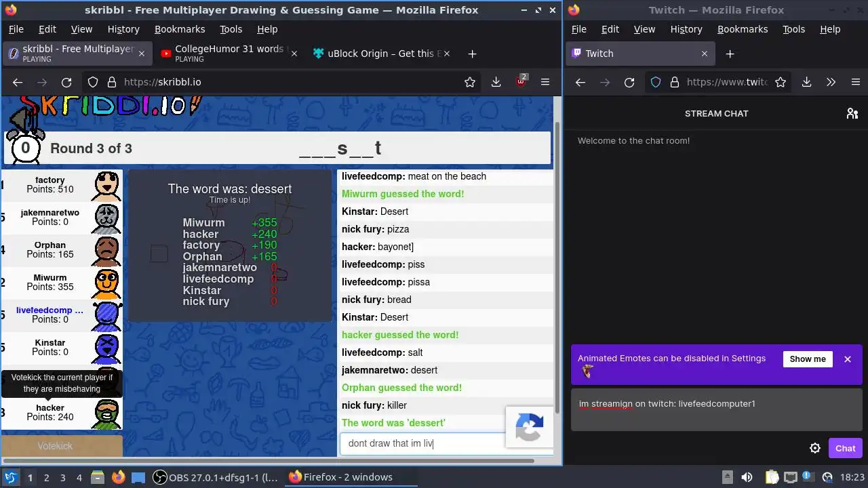Screen dimensions: 868x488
Task: Open downloads in skribbl Firefox window
Action: [496, 82]
